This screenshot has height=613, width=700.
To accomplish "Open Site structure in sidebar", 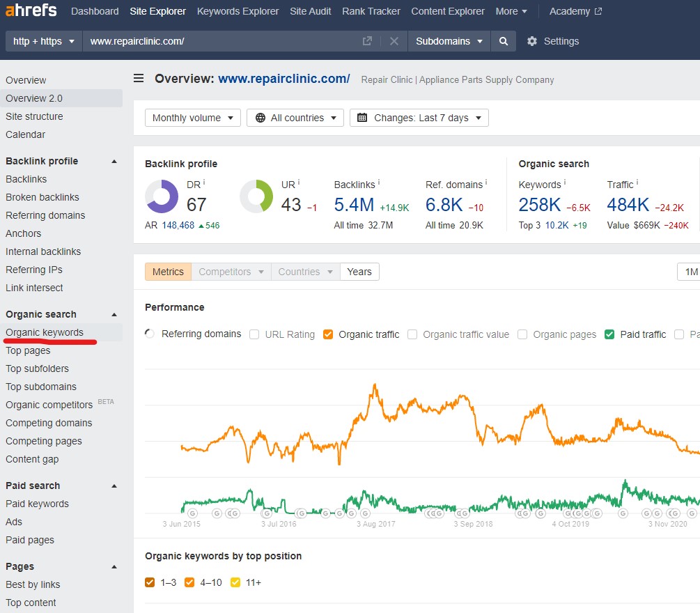I will (34, 116).
